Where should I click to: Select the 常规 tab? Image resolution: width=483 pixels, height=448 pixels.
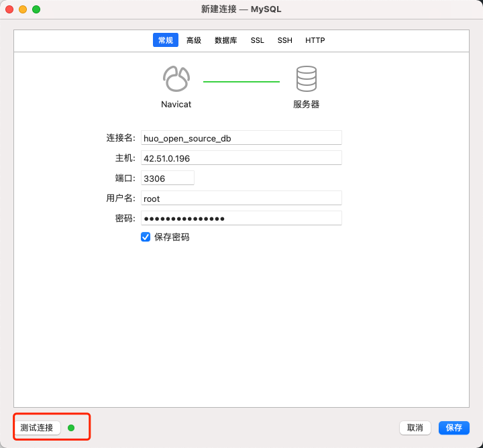coord(166,40)
